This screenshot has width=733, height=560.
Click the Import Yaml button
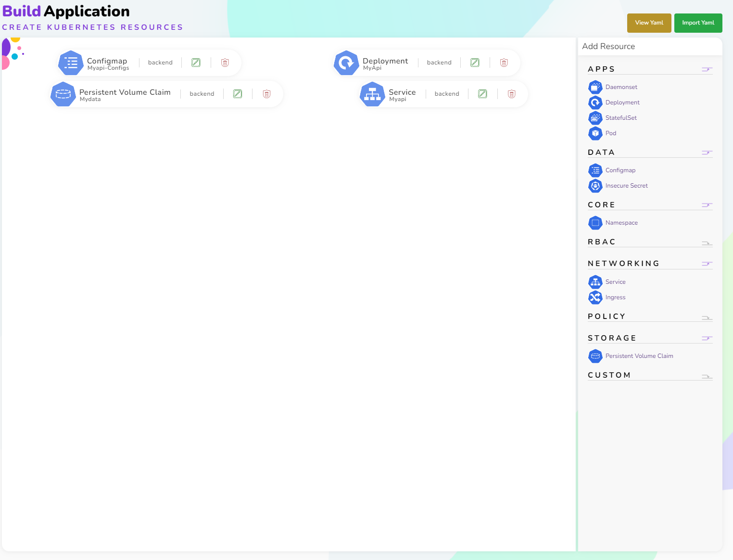pos(698,23)
